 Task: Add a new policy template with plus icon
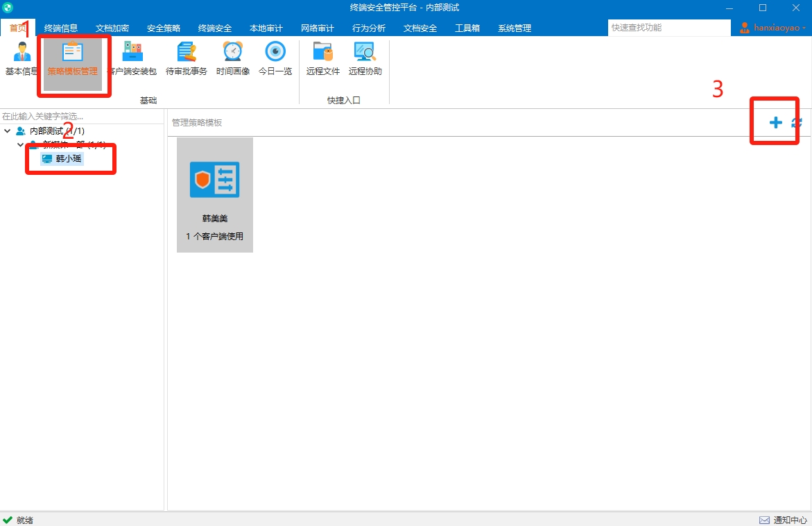pyautogui.click(x=775, y=122)
